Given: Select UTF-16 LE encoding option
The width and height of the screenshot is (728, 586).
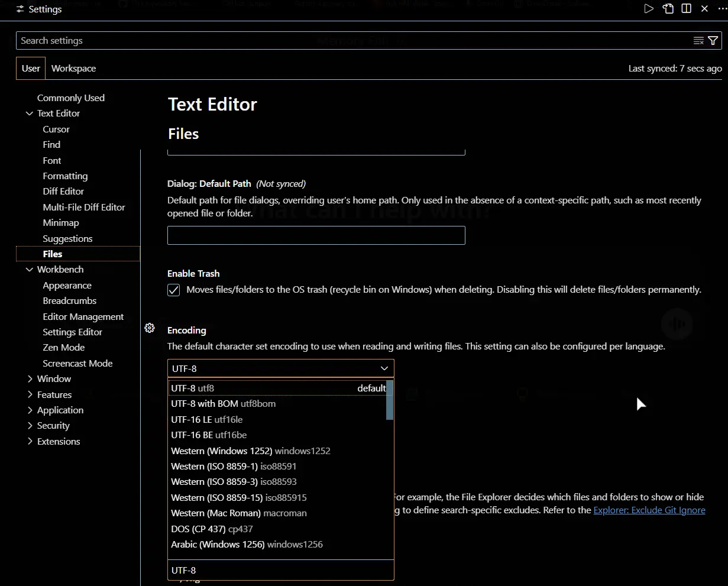Looking at the screenshot, I should (277, 419).
